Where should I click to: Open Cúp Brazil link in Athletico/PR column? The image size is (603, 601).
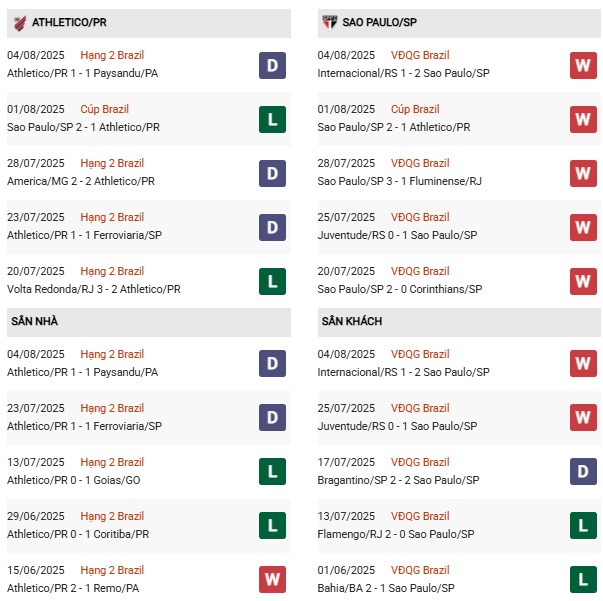tap(108, 109)
